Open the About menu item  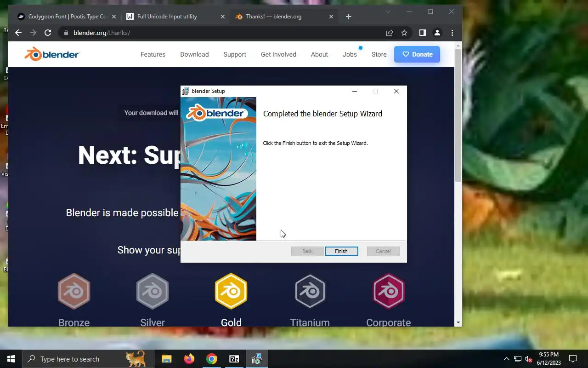[319, 54]
